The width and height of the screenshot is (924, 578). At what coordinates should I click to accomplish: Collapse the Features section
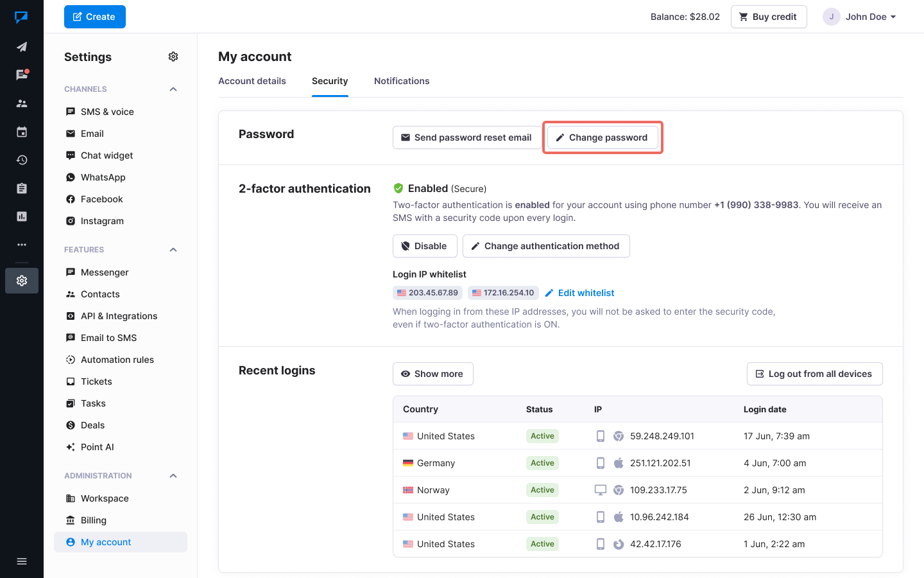173,250
